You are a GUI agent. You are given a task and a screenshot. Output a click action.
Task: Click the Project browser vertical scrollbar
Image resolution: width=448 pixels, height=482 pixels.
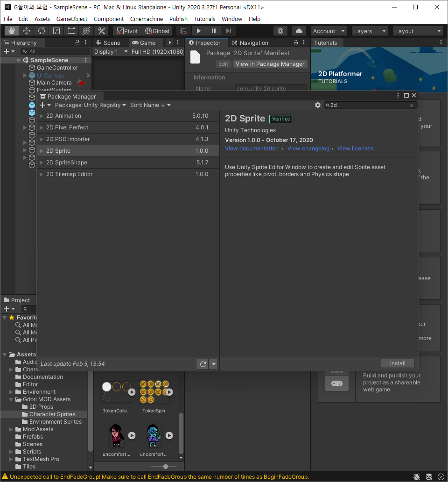181,434
